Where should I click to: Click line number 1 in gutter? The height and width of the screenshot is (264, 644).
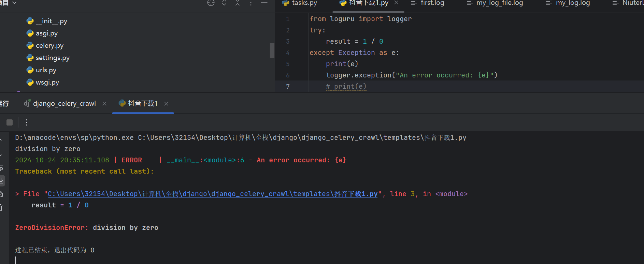tap(288, 19)
